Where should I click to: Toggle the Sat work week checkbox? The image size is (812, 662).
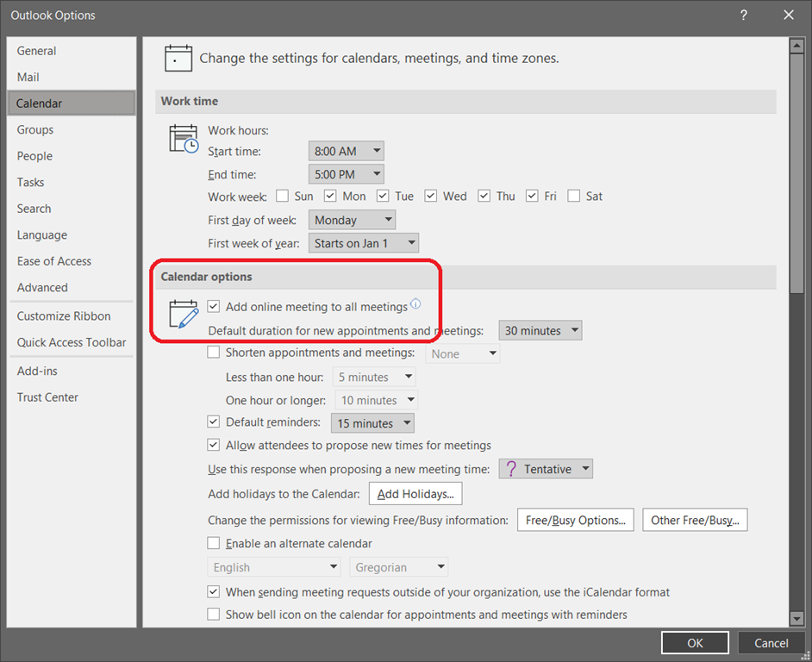click(x=574, y=197)
